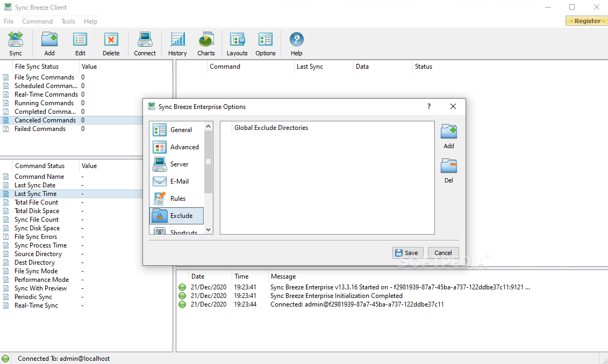Select the Command Name status row
This screenshot has height=364, width=608.
coord(72,177)
